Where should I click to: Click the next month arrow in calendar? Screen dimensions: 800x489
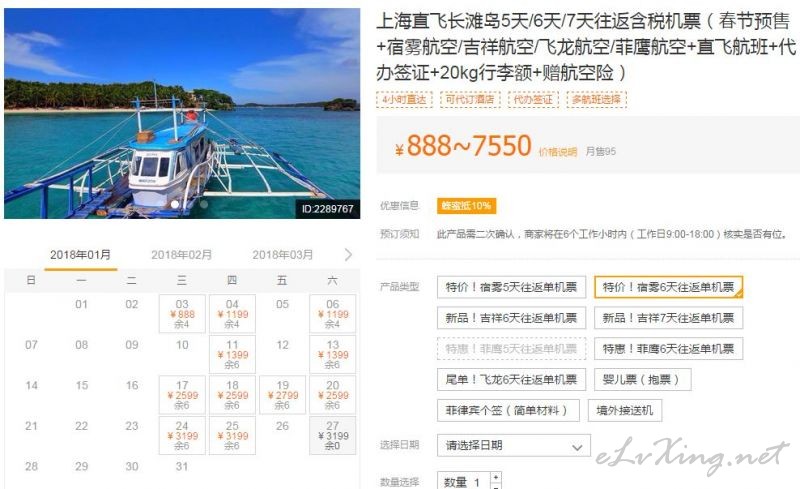click(x=348, y=254)
